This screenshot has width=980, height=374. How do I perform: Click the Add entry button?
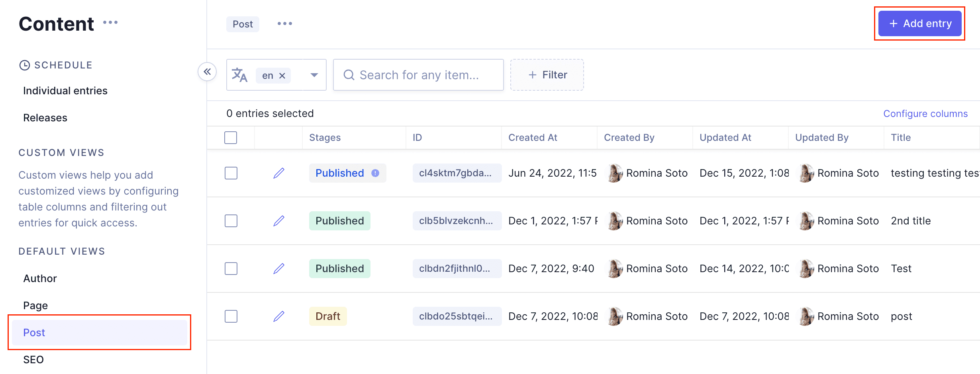pyautogui.click(x=919, y=23)
